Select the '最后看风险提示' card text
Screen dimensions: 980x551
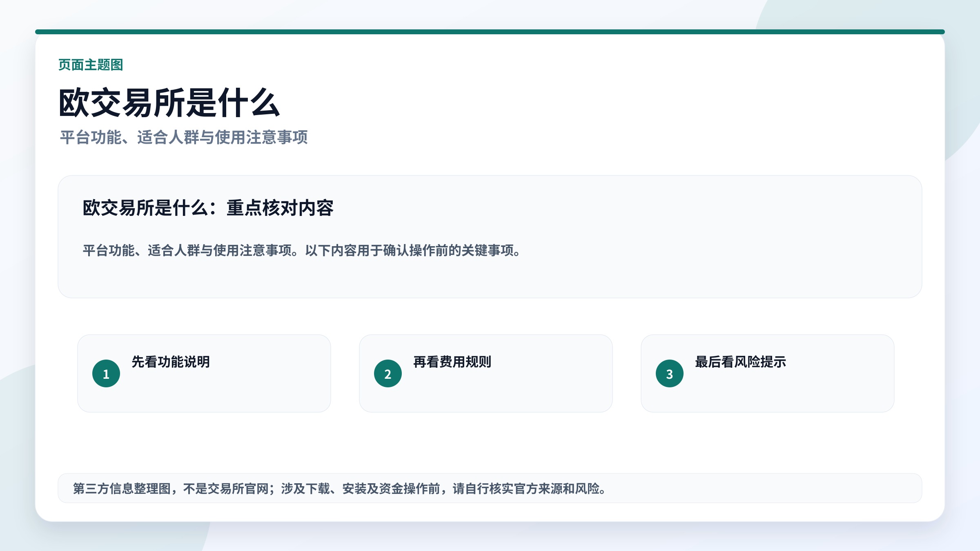pos(740,362)
